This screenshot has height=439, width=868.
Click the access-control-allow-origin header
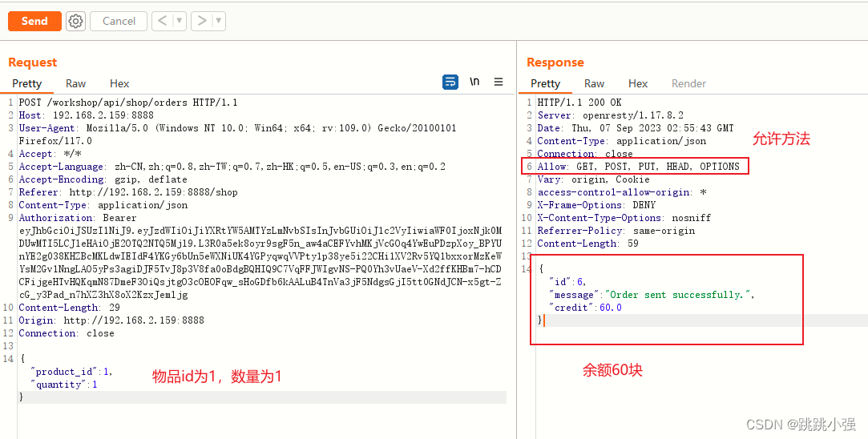[x=622, y=192]
